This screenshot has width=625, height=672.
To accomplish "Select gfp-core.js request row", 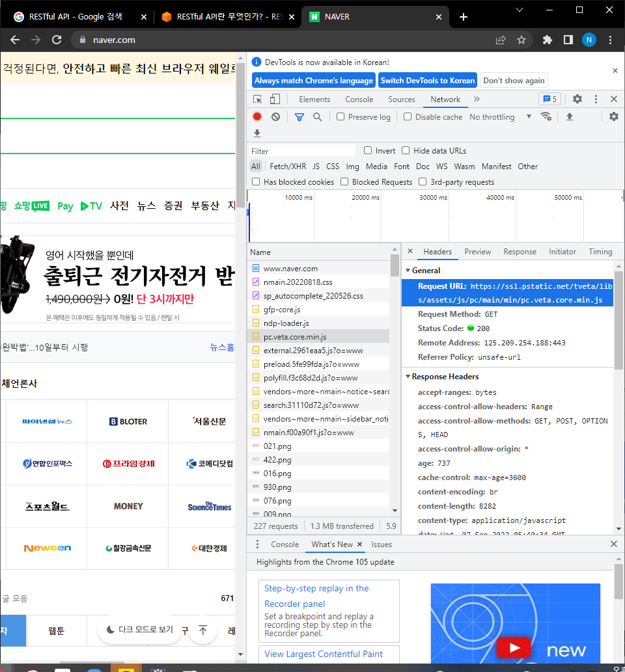I will (x=318, y=310).
